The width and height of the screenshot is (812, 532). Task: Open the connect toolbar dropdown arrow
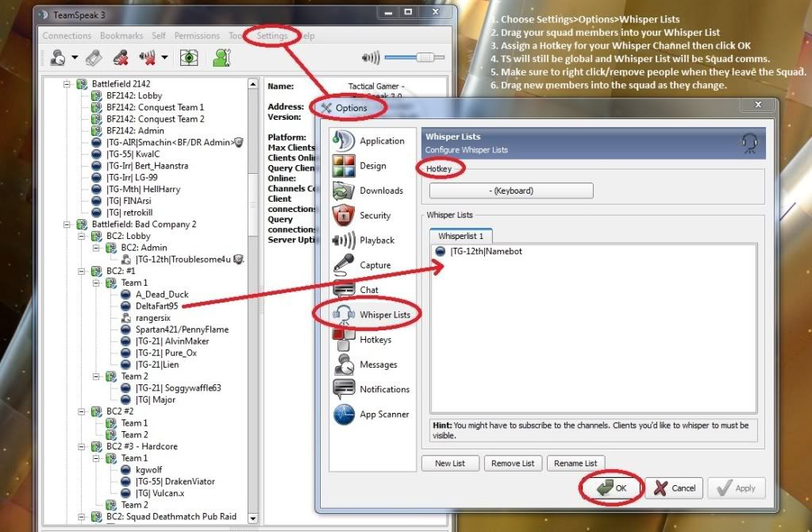pyautogui.click(x=75, y=57)
